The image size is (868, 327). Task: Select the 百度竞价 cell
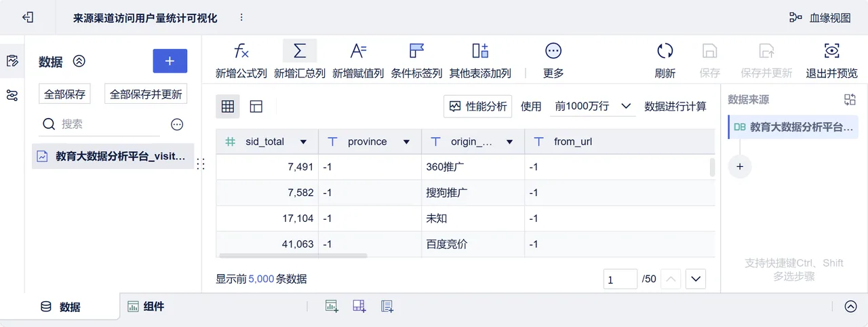point(473,244)
